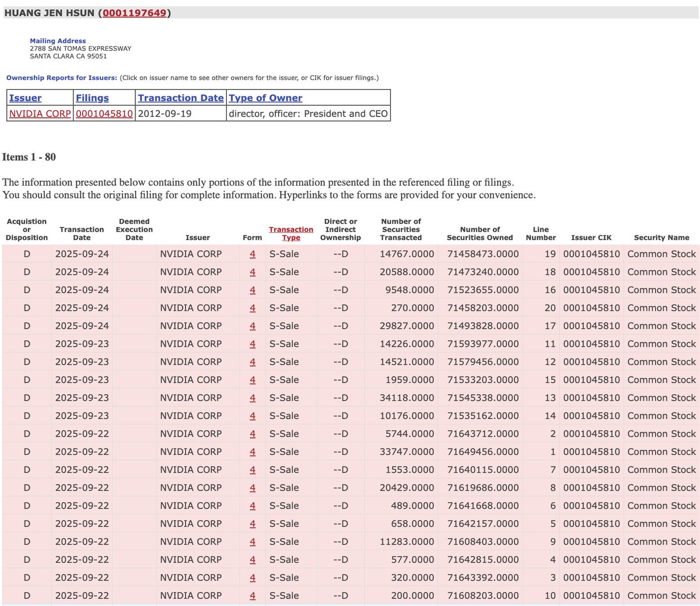Open Form 4 for the 11283.0000 share sale
This screenshot has width=700, height=606.
(253, 542)
